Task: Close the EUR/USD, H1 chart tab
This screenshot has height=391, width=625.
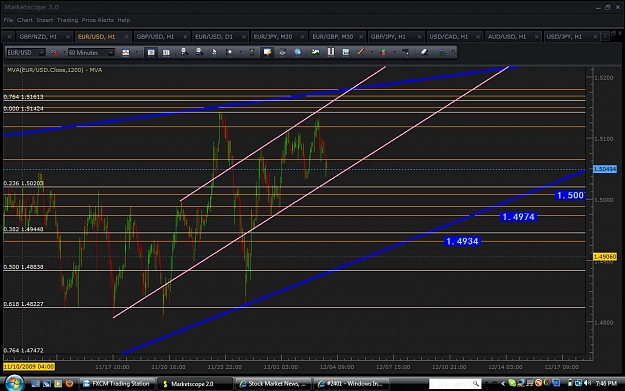Action: (x=126, y=37)
